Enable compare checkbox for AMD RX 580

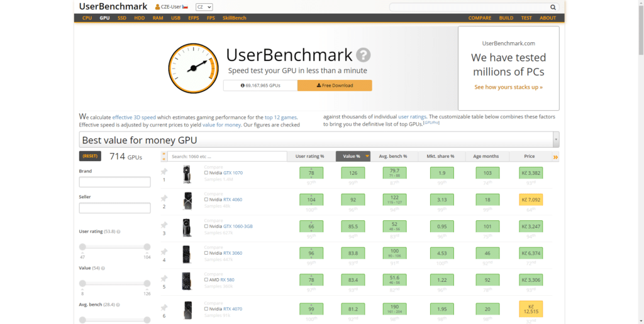206,279
